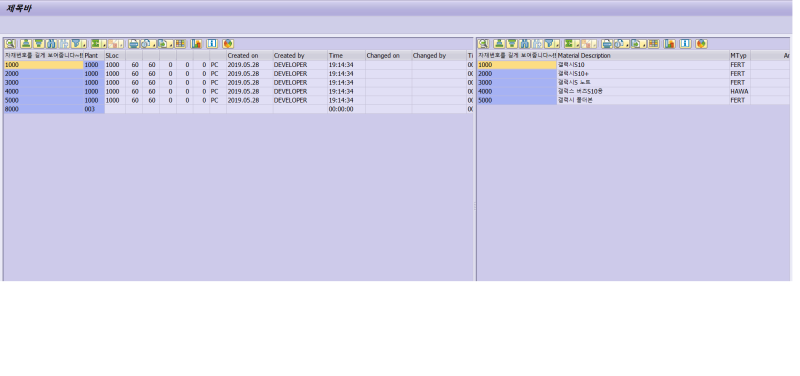Choose layout grid icon in left toolbar
The image size is (800, 376).
pos(180,44)
